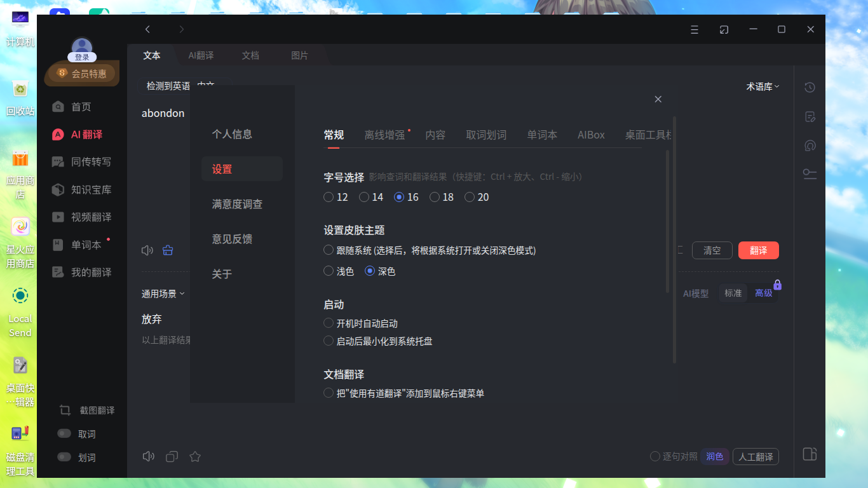Favorite the translation with the star icon
The width and height of the screenshot is (868, 488).
coord(195,456)
